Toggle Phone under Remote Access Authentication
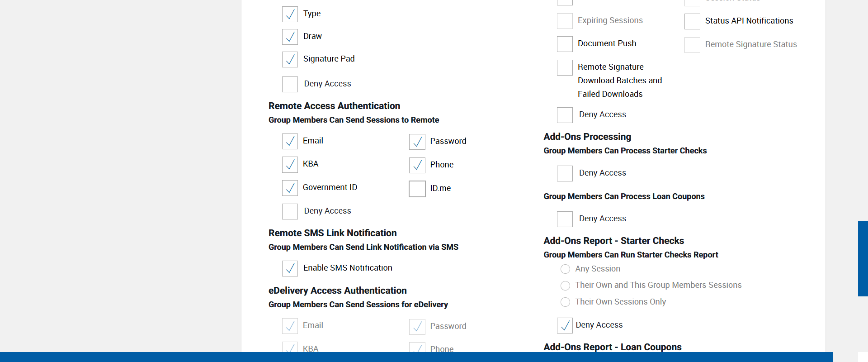Image resolution: width=868 pixels, height=362 pixels. pos(417,165)
